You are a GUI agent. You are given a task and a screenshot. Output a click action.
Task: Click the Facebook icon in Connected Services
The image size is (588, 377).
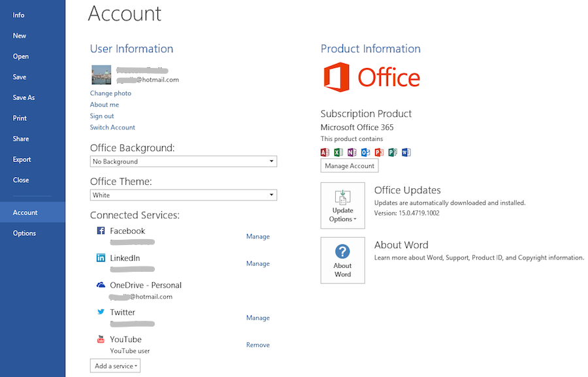coord(100,231)
